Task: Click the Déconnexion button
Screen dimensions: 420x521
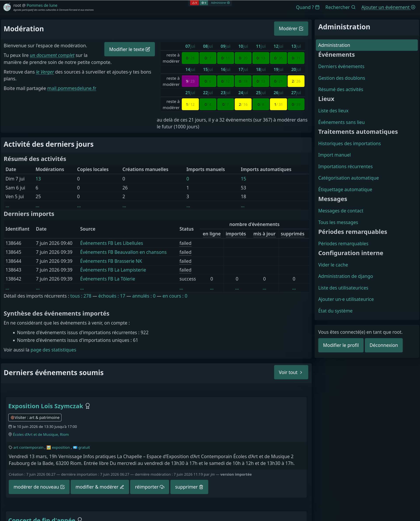Action: click(383, 345)
